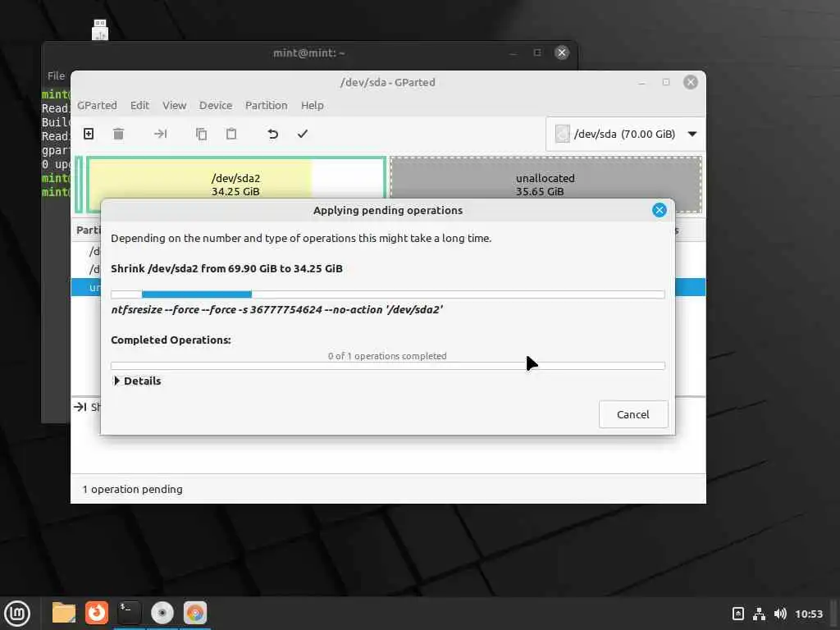840x630 pixels.
Task: Click the '1 operation pending' status text
Action: [x=132, y=489]
